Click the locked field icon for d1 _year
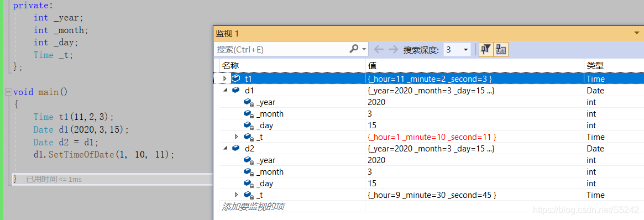 pyautogui.click(x=249, y=102)
